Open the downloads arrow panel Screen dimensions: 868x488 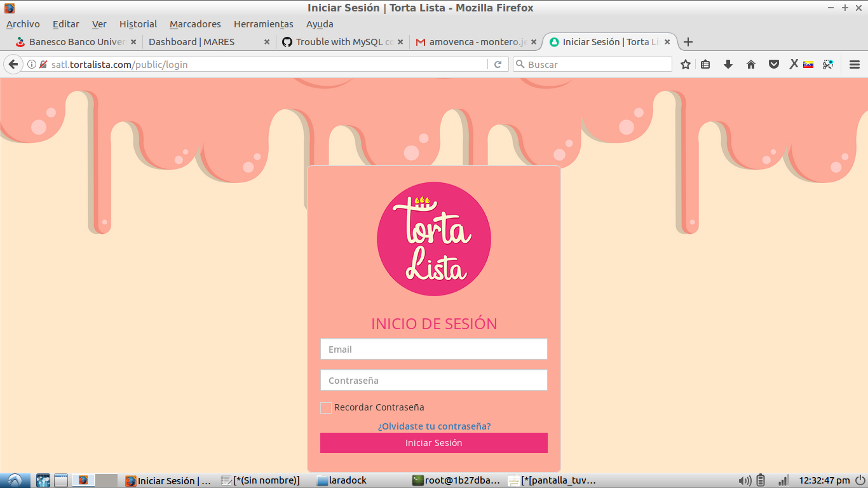click(728, 64)
